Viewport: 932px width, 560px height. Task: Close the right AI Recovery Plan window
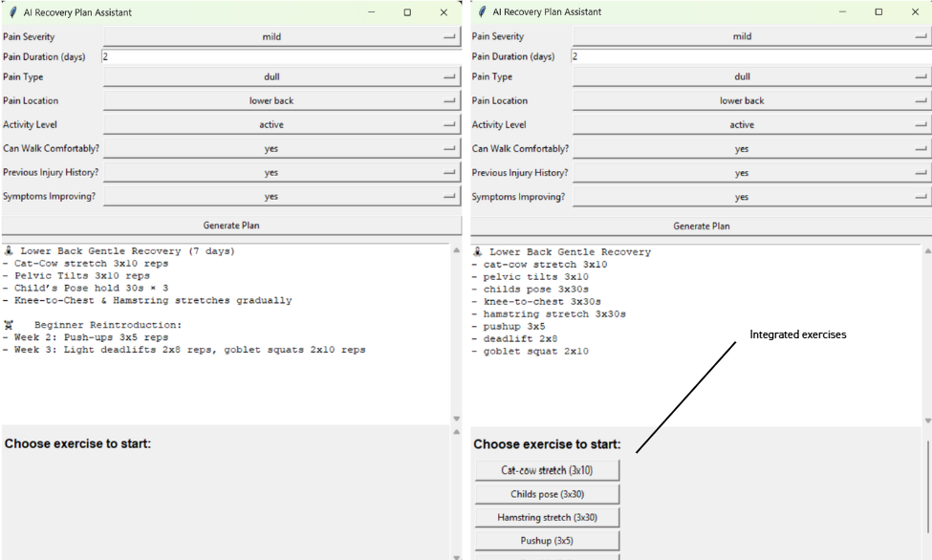916,11
